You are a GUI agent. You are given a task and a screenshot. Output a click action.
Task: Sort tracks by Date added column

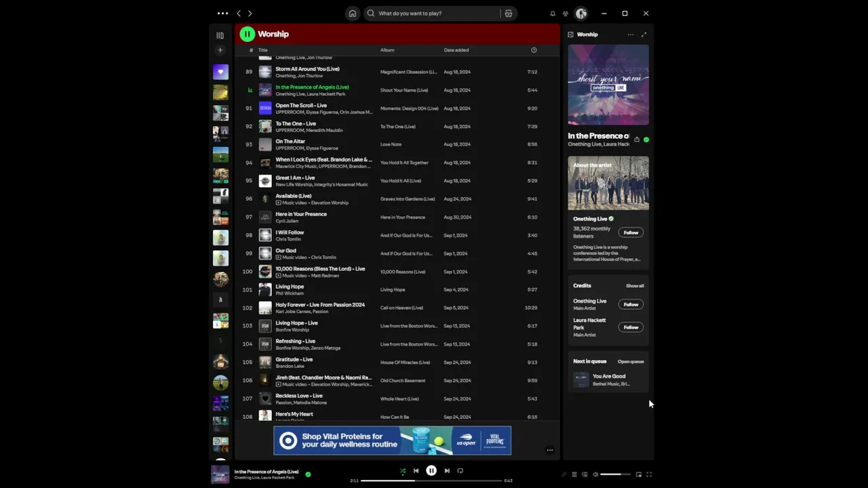tap(456, 50)
